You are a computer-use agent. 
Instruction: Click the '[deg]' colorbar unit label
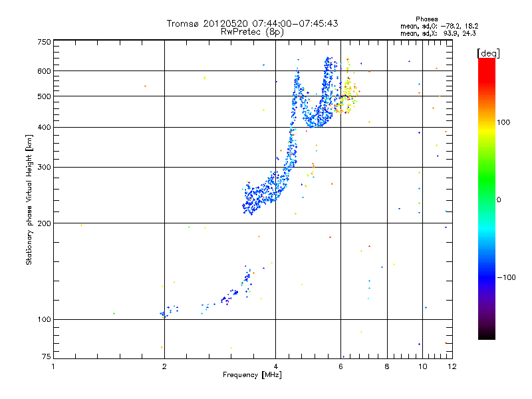pyautogui.click(x=488, y=53)
